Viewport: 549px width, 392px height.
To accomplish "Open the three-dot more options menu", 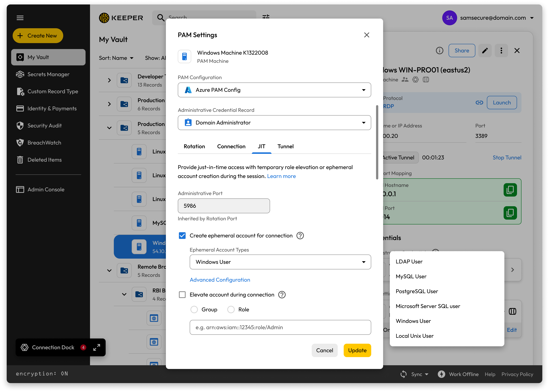I will (501, 51).
